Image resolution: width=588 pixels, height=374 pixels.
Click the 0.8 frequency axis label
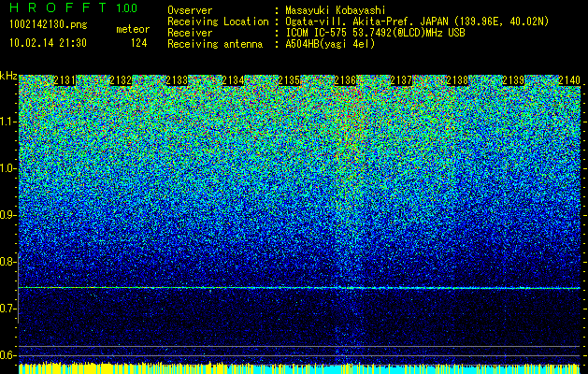(x=7, y=262)
